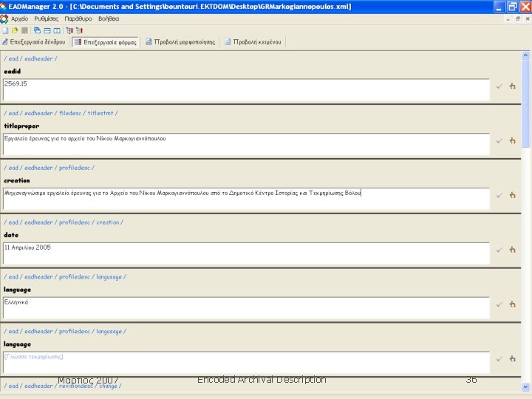Image resolution: width=532 pixels, height=399 pixels.
Task: Click the date field 11 Απριλίου 2005
Action: pyautogui.click(x=246, y=253)
